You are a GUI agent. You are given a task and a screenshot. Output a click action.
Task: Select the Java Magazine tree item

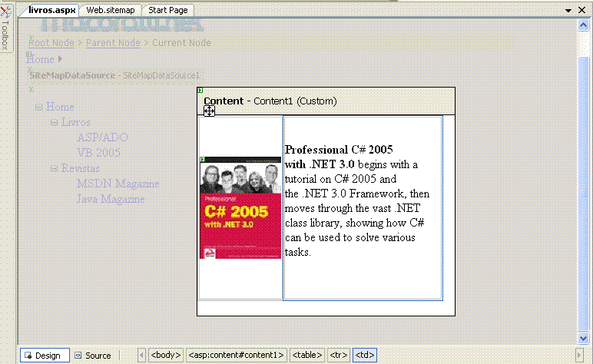111,199
